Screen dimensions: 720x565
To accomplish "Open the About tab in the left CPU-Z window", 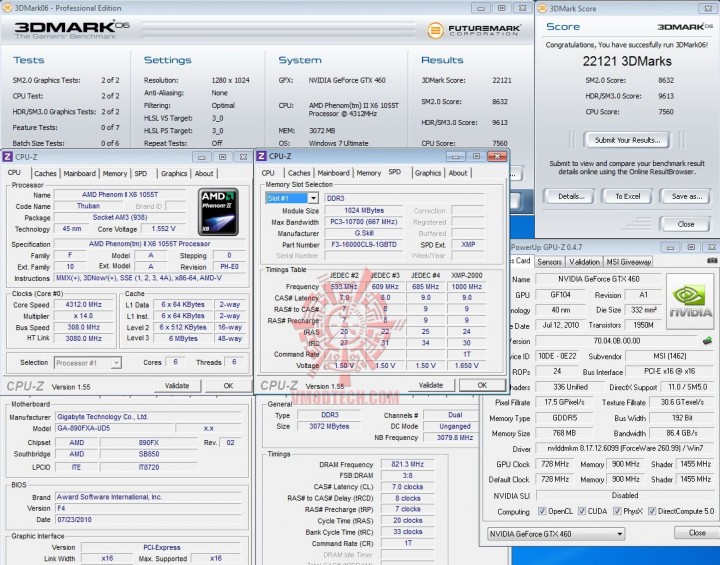I will [x=204, y=173].
